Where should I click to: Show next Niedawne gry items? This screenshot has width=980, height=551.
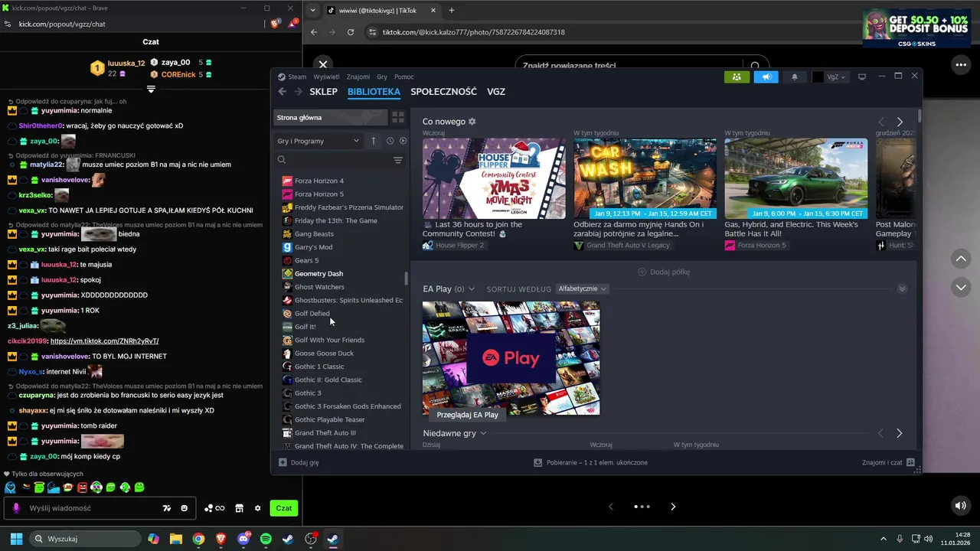[899, 433]
